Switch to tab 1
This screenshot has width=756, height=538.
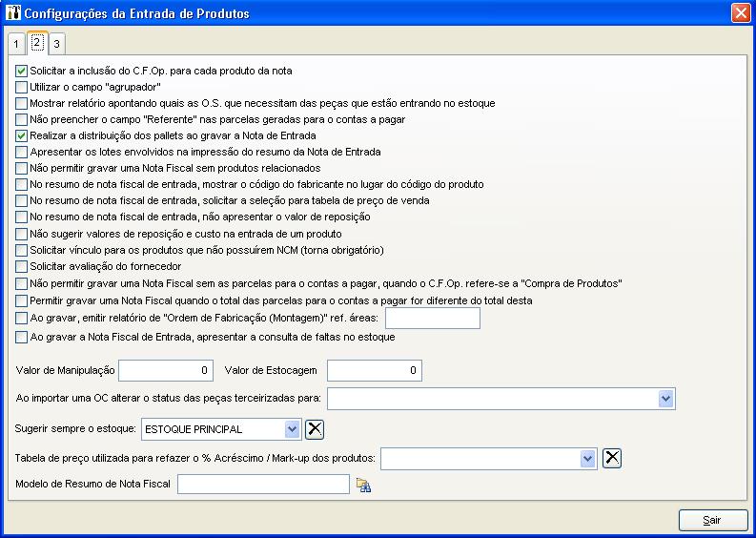tap(16, 44)
